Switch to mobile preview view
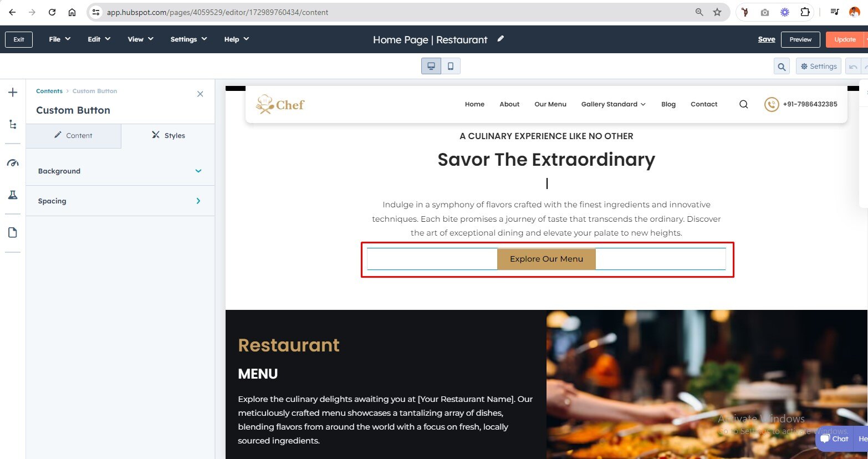 (x=451, y=66)
